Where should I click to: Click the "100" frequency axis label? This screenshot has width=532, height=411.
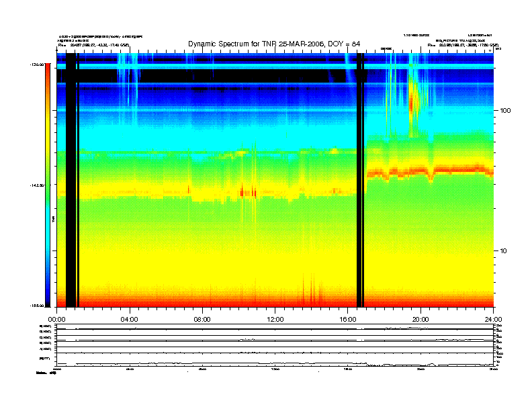[506, 111]
